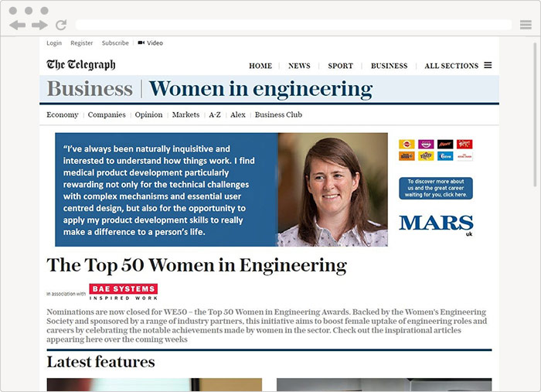Click The Telegraph logo
The width and height of the screenshot is (541, 392).
81,64
